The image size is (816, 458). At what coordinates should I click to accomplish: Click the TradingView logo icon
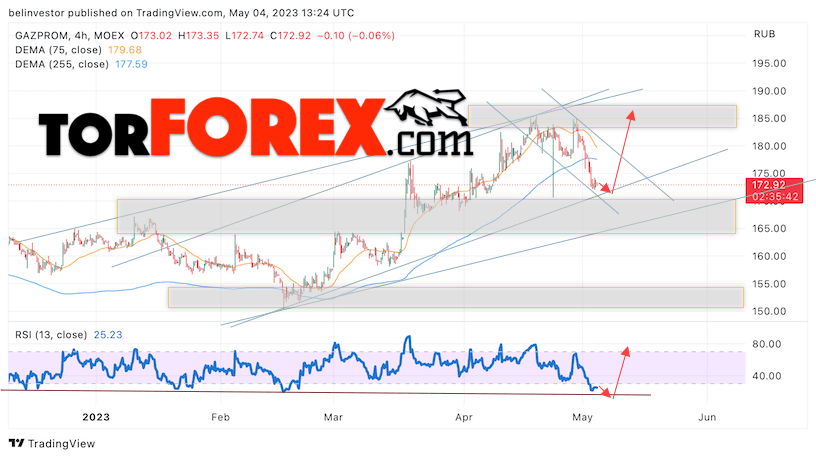tap(17, 443)
